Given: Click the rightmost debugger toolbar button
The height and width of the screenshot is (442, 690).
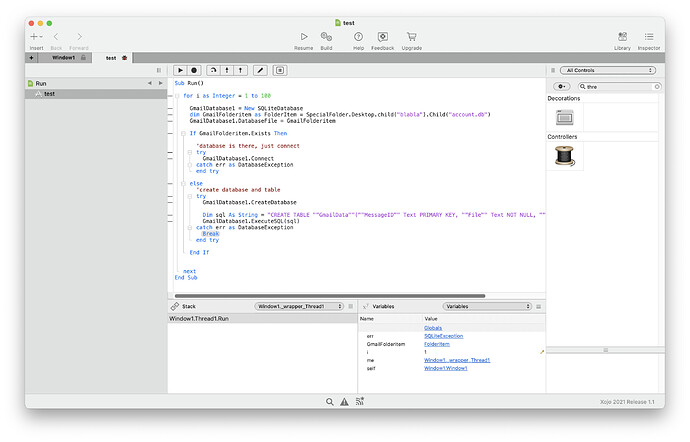Looking at the screenshot, I should click(280, 70).
